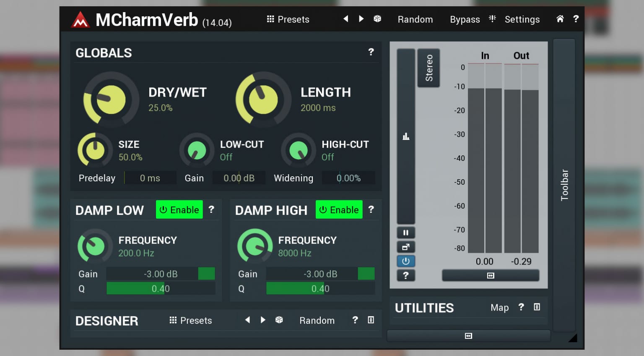This screenshot has height=356, width=644.
Task: Open help for the GLOBALS section
Action: tap(371, 52)
